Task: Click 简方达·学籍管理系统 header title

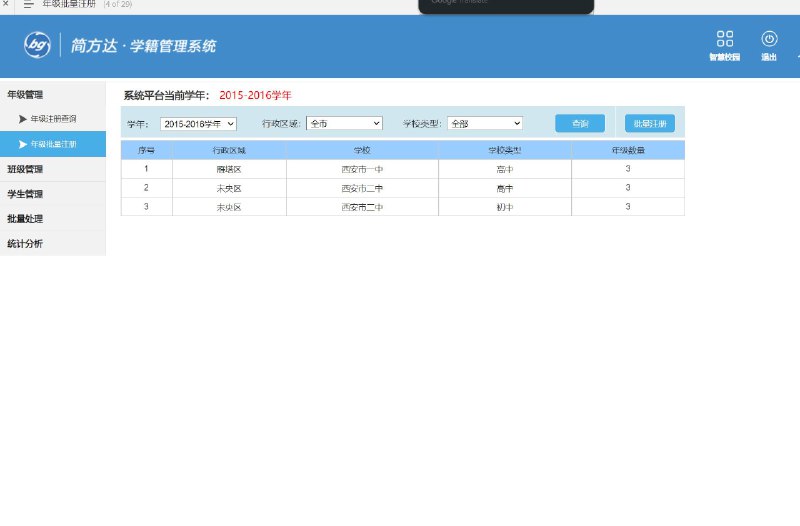Action: (143, 46)
